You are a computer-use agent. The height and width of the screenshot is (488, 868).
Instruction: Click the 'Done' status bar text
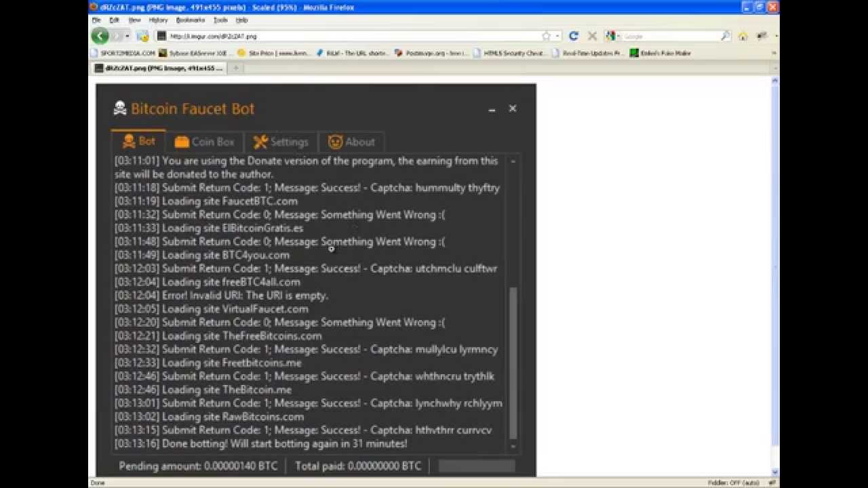click(98, 483)
